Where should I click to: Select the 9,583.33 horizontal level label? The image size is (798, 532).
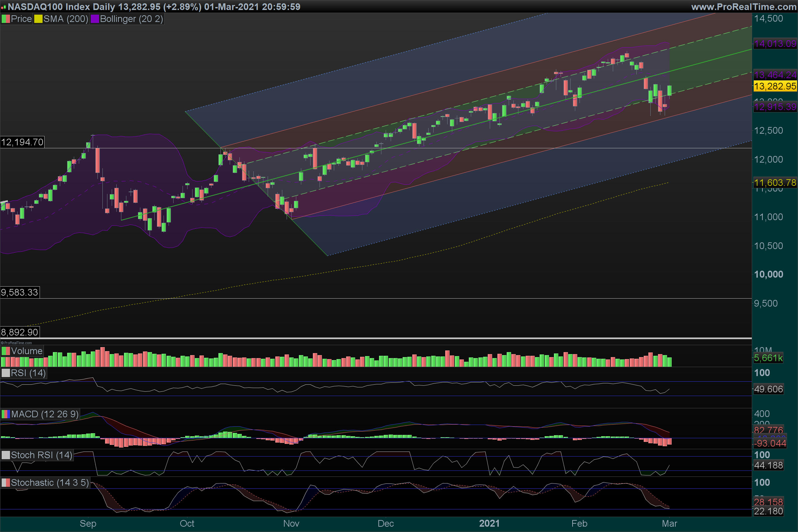pos(20,293)
